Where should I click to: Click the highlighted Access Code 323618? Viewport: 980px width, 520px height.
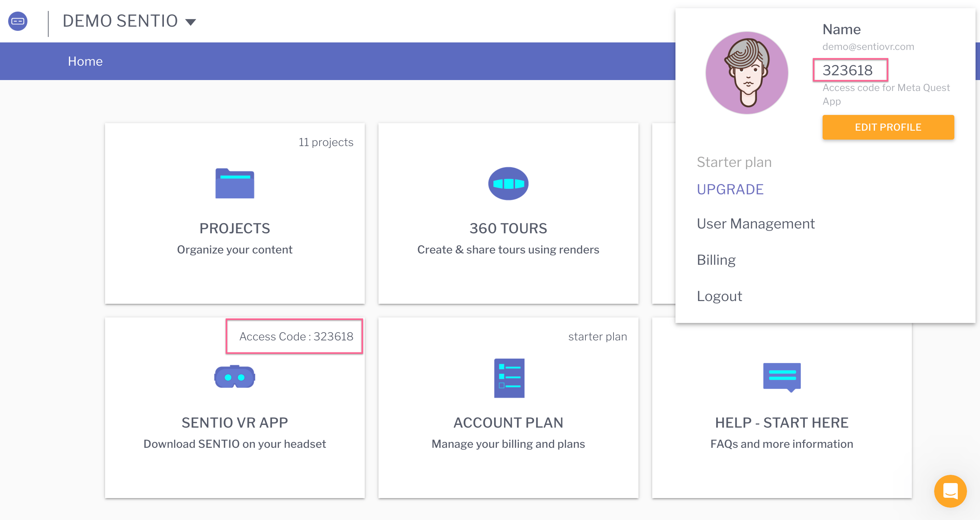pos(295,336)
